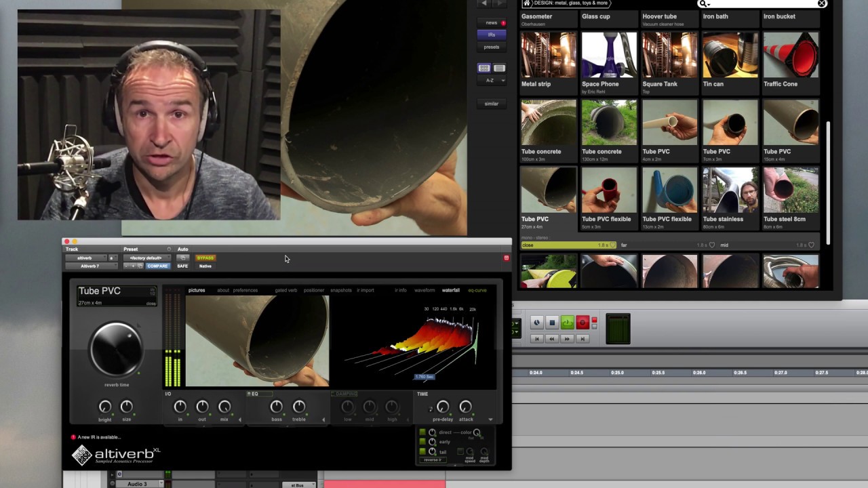Click the 'news' button in browser sidebar

click(492, 22)
